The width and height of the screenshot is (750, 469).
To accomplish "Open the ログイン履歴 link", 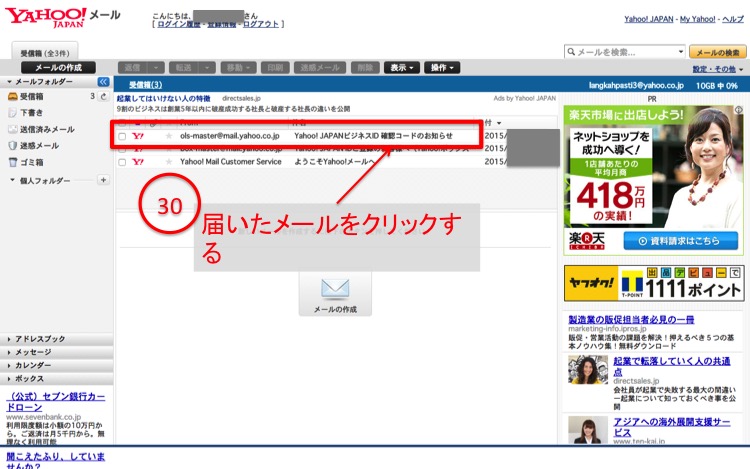I will point(179,24).
